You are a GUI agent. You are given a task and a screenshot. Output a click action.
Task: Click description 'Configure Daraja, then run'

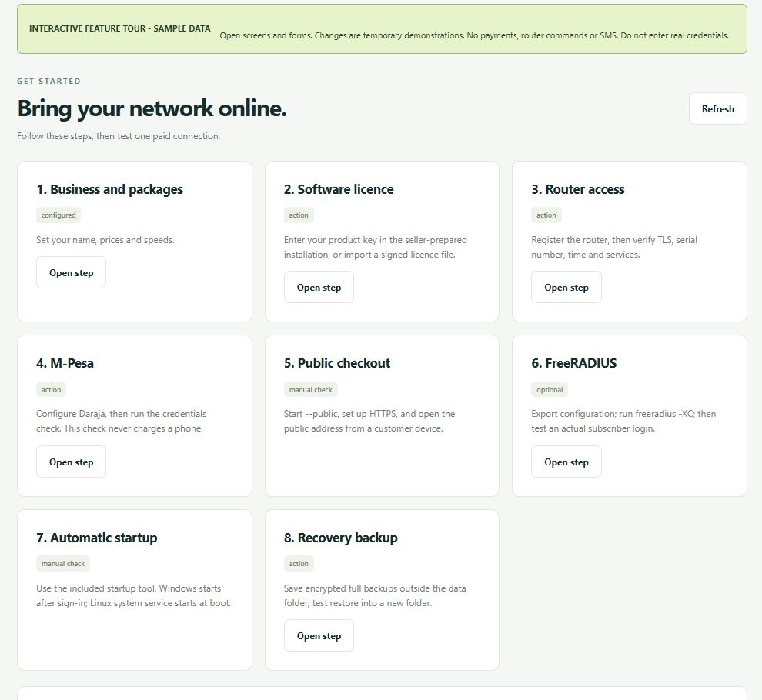[x=121, y=422]
